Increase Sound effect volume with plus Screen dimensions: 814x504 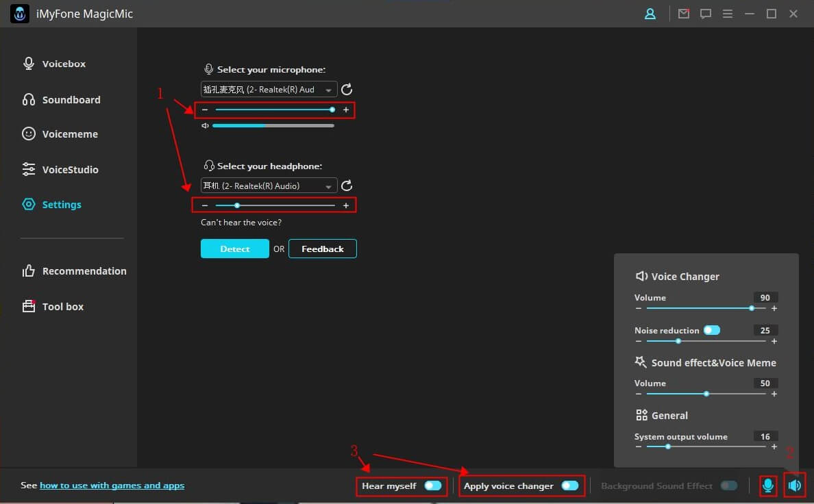774,394
